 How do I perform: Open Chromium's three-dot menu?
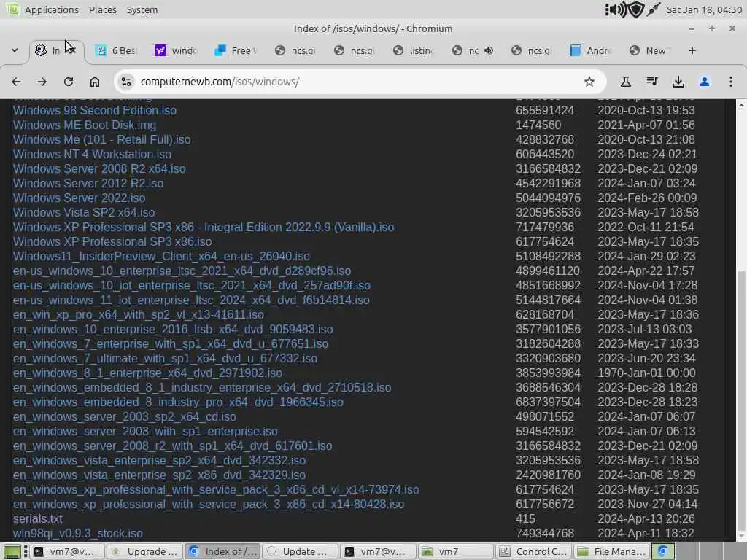point(730,82)
